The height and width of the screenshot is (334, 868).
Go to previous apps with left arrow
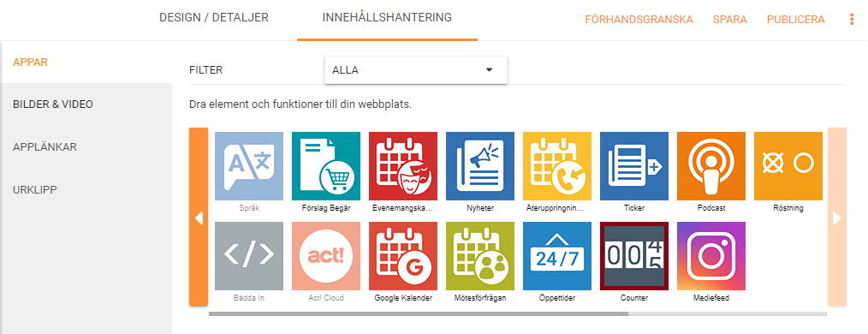[199, 218]
